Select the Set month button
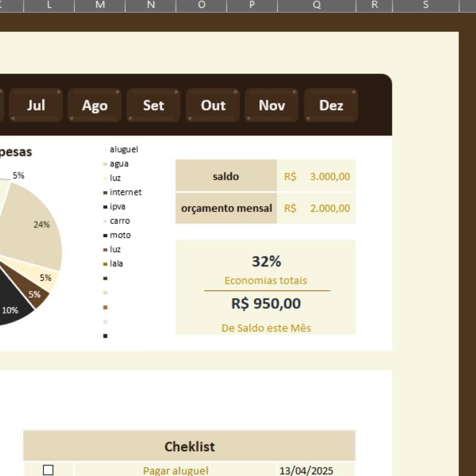The height and width of the screenshot is (476, 476). point(154,105)
